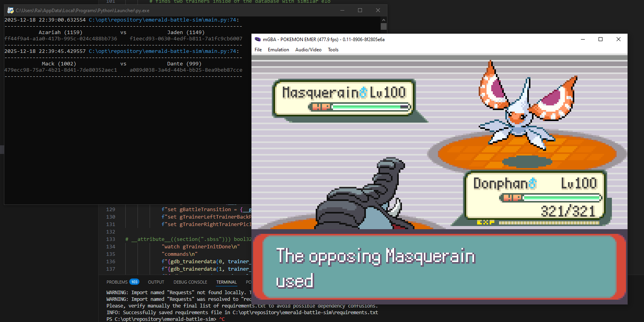The width and height of the screenshot is (644, 322).
Task: Open the Emulation menu in mGBA
Action: point(279,50)
